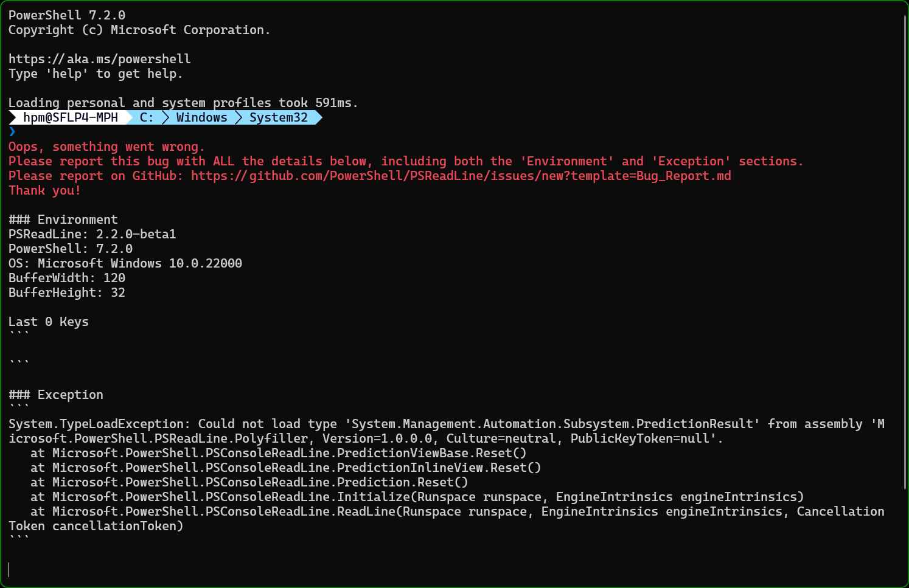Image resolution: width=909 pixels, height=588 pixels.
Task: Click the BufferWidth: 120 line
Action: point(67,277)
